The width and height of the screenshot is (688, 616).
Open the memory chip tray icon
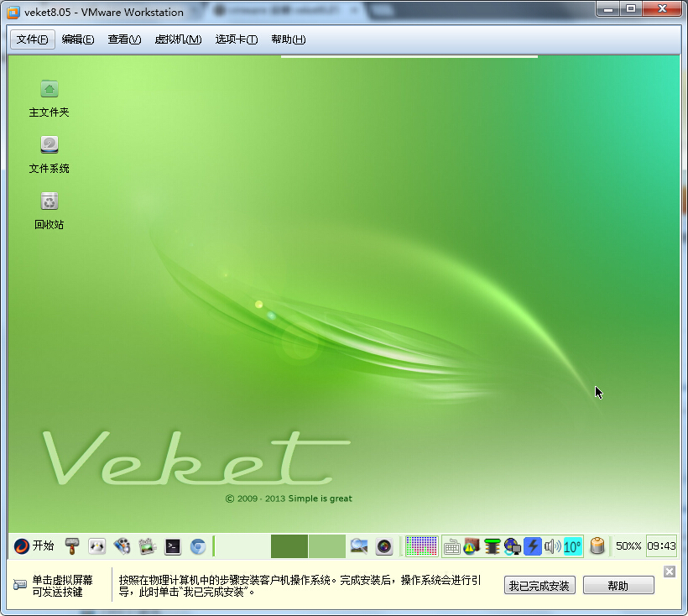492,546
